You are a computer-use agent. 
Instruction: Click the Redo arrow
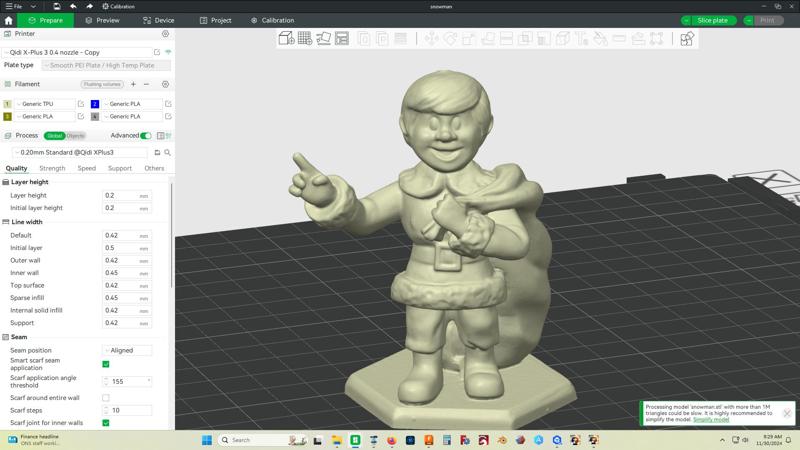(x=89, y=6)
